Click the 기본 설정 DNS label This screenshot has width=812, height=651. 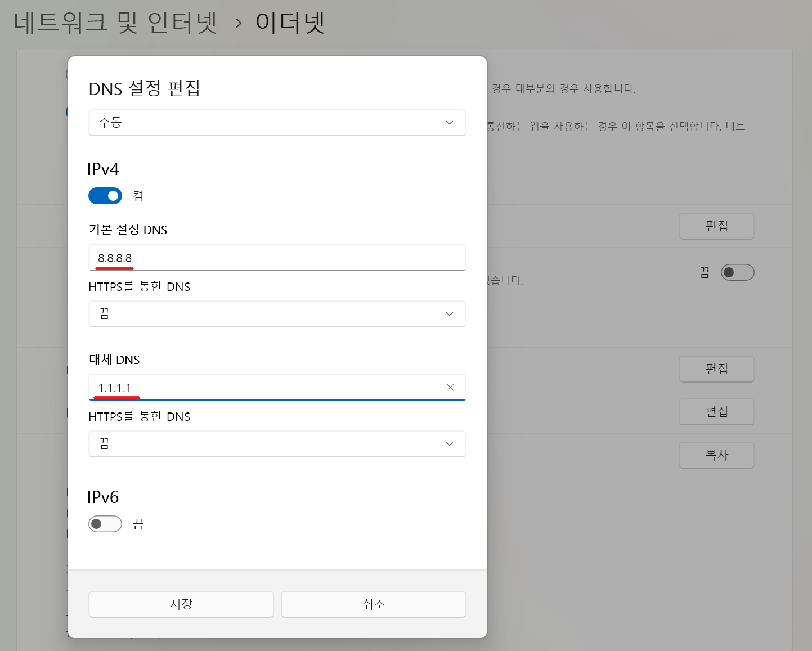[128, 230]
